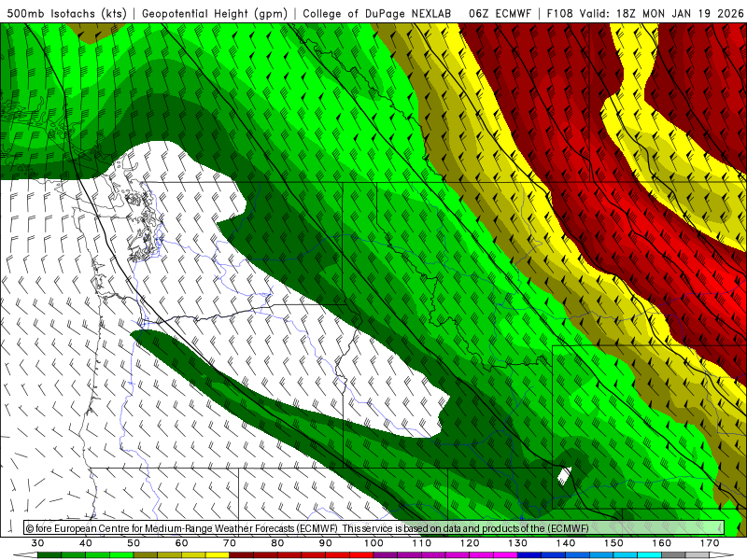Click the '170' legend label
The width and height of the screenshot is (747, 560).
coord(710,543)
